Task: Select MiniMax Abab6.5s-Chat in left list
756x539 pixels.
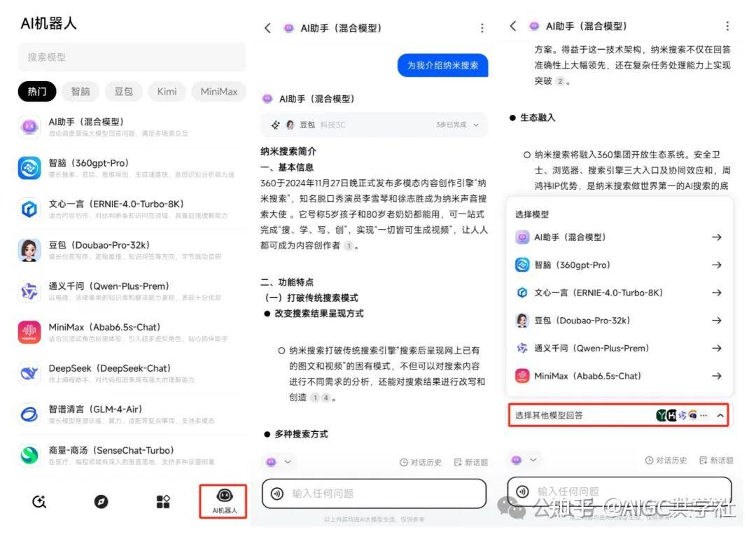Action: pyautogui.click(x=131, y=332)
